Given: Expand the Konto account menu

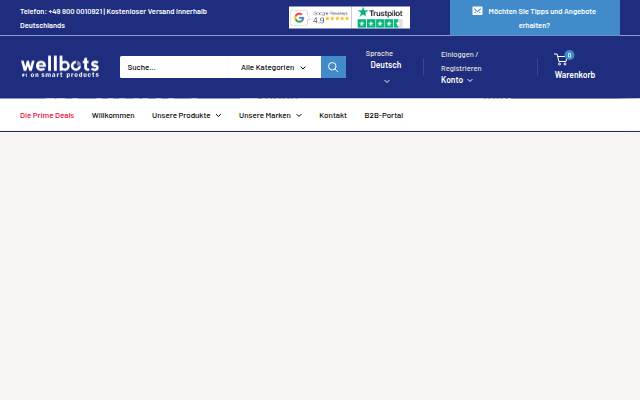Looking at the screenshot, I should coord(456,80).
